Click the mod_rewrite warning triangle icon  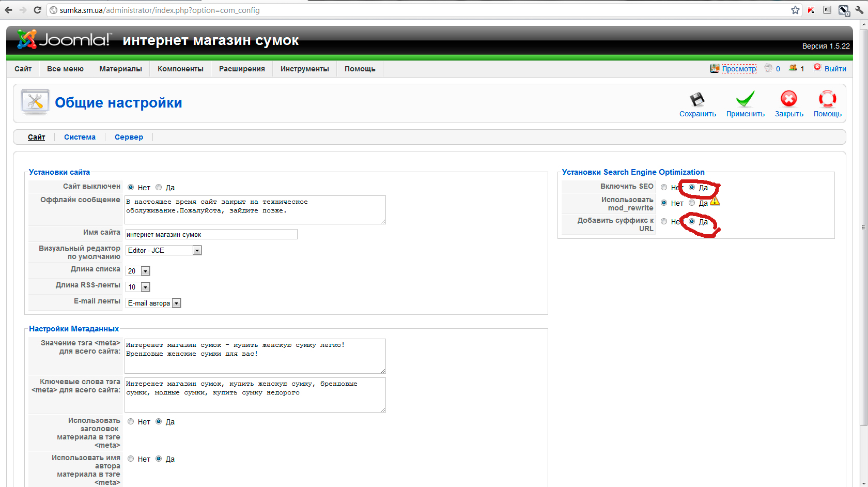(715, 201)
